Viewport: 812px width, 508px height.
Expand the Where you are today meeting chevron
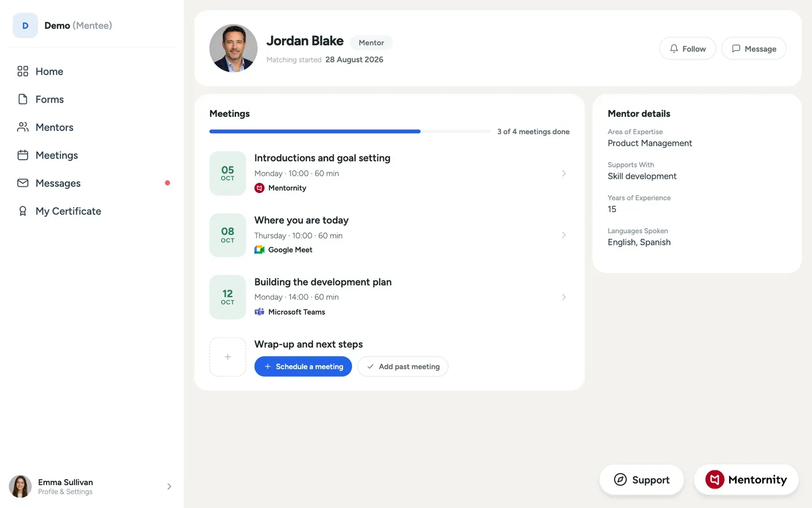pos(564,235)
